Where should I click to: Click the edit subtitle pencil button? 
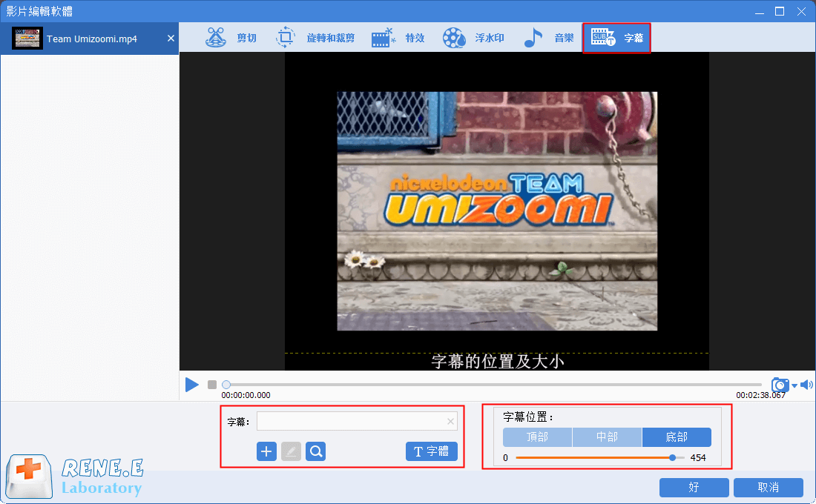[291, 451]
